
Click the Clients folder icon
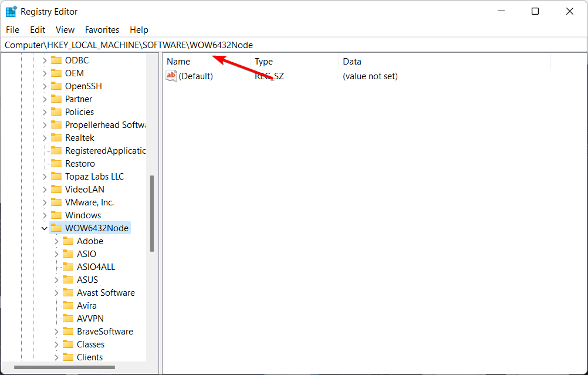[x=68, y=357]
